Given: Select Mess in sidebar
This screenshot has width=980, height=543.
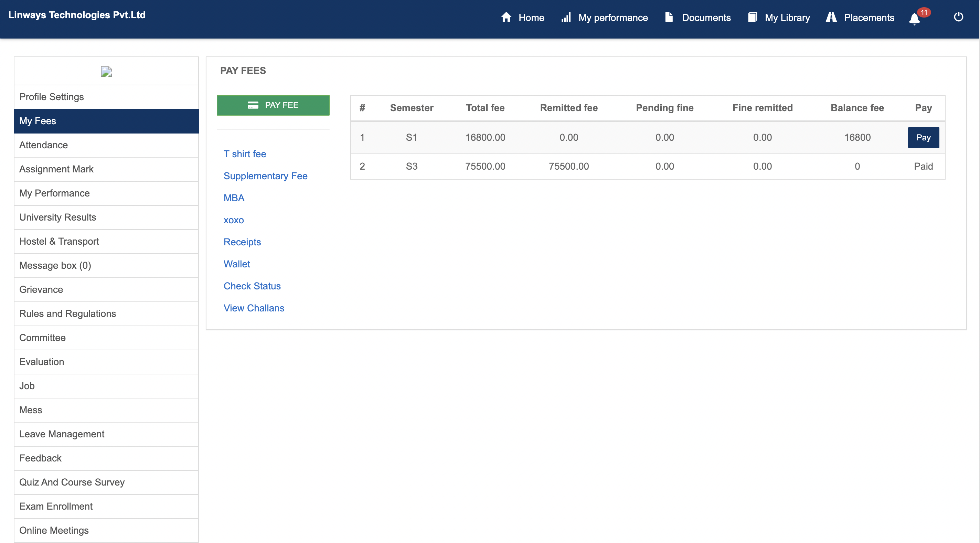Looking at the screenshot, I should click(x=106, y=410).
